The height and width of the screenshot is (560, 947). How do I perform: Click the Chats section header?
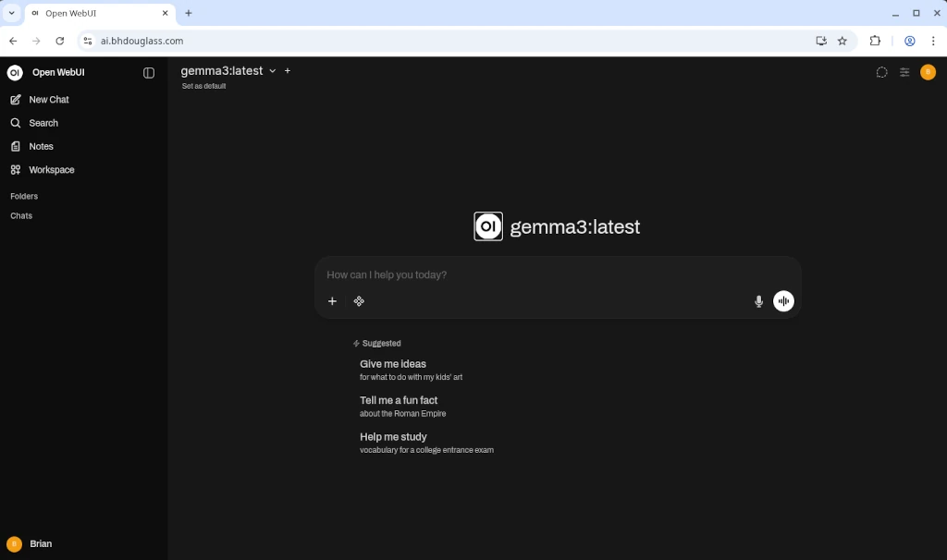coord(21,215)
